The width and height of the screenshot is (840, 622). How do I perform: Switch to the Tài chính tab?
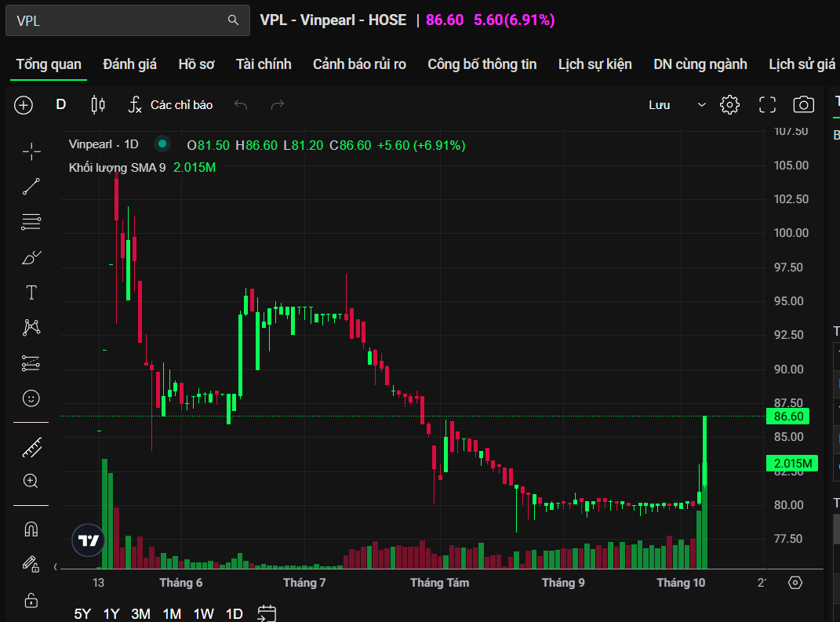264,64
